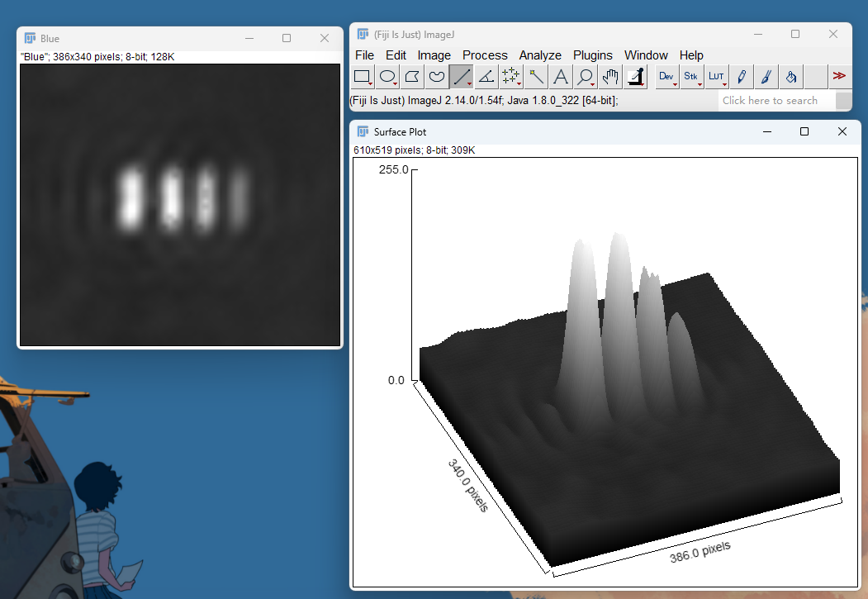Activate the Magnifying glass tool
The height and width of the screenshot is (599, 868).
tap(586, 76)
